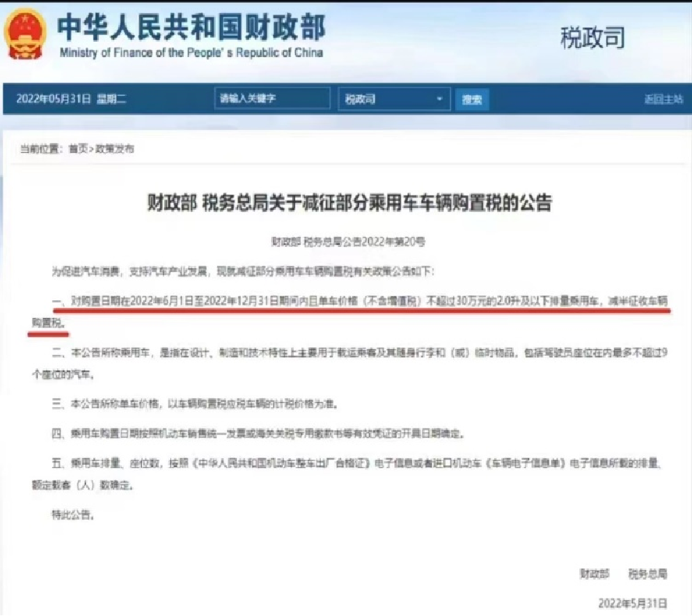
Task: Open the 中华人民共和国财政部 site title
Action: [191, 27]
